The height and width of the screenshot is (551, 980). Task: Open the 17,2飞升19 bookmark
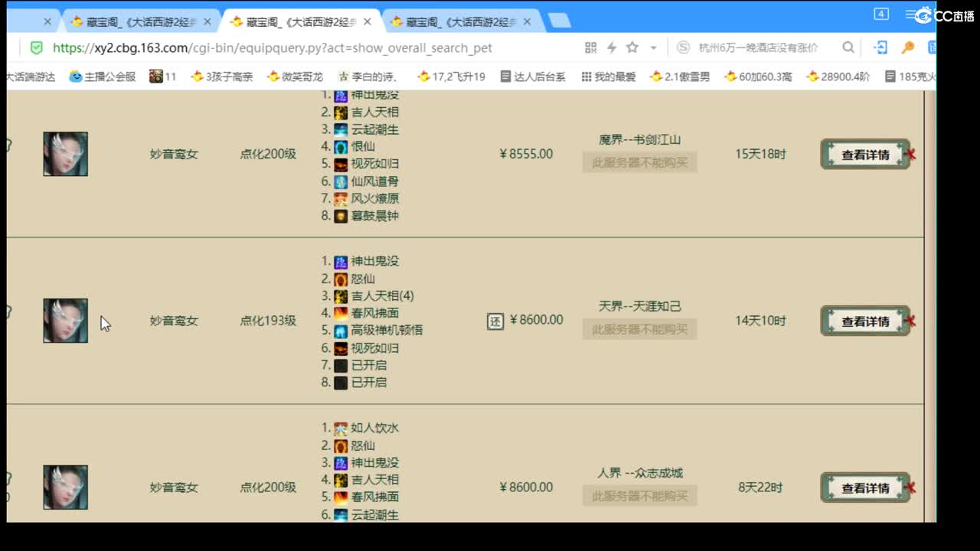coord(451,77)
